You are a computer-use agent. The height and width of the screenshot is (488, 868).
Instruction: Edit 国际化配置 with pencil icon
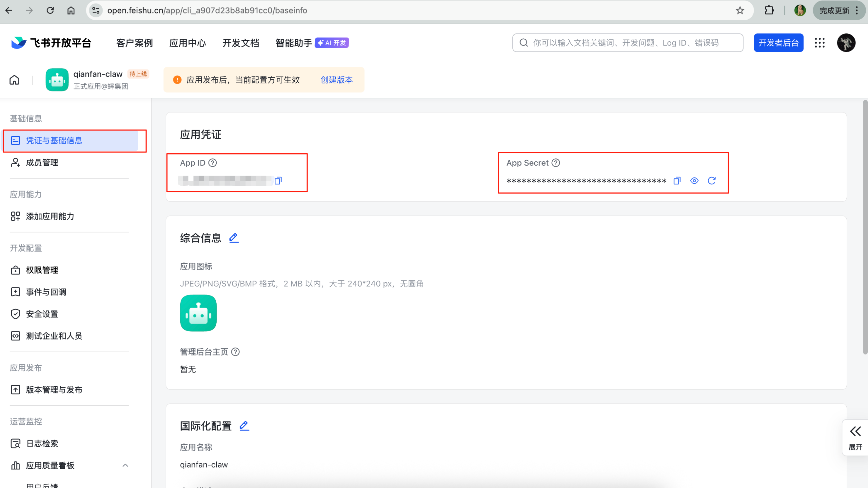(244, 425)
